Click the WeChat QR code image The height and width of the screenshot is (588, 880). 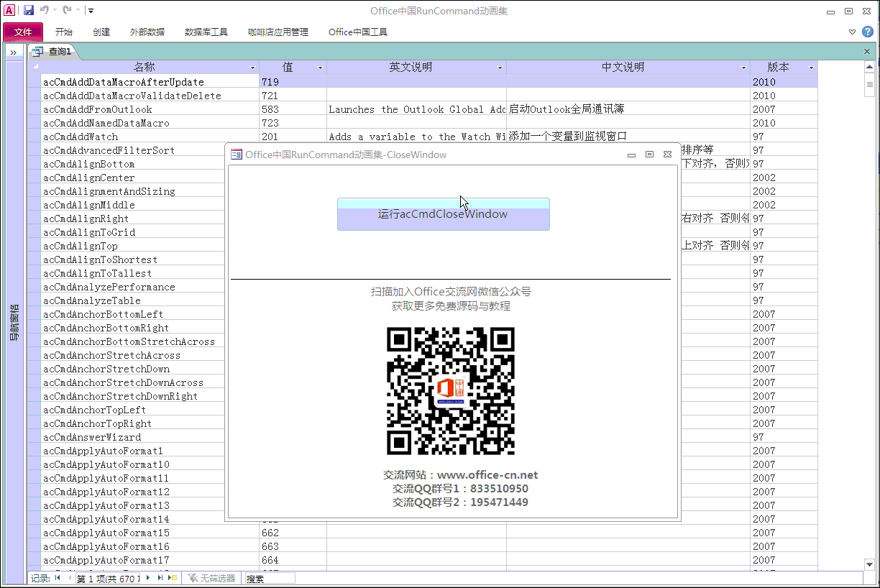[451, 391]
